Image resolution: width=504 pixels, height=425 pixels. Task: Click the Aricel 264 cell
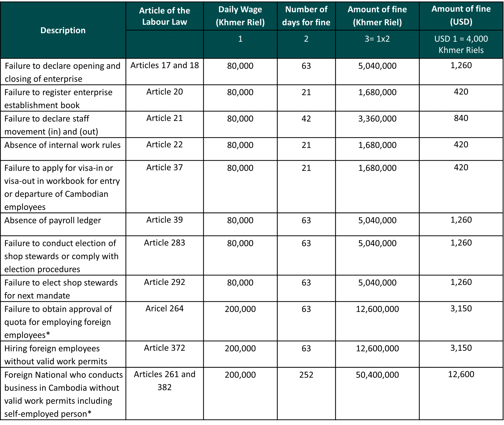(x=164, y=308)
